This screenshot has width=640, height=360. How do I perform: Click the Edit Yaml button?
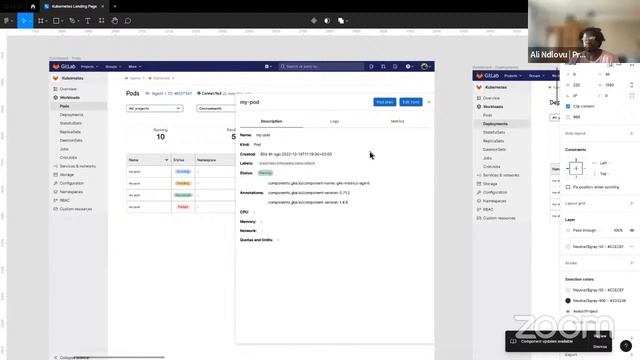411,102
